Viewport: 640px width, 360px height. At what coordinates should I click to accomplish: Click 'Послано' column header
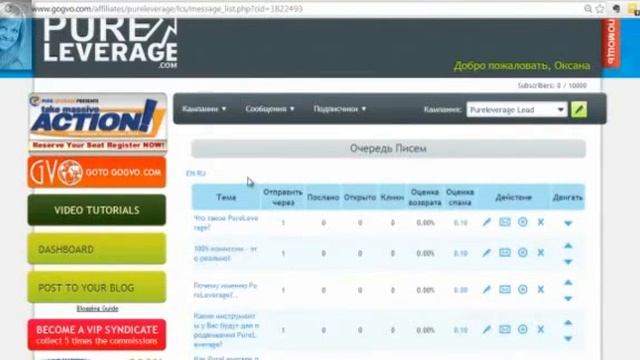pos(323,197)
